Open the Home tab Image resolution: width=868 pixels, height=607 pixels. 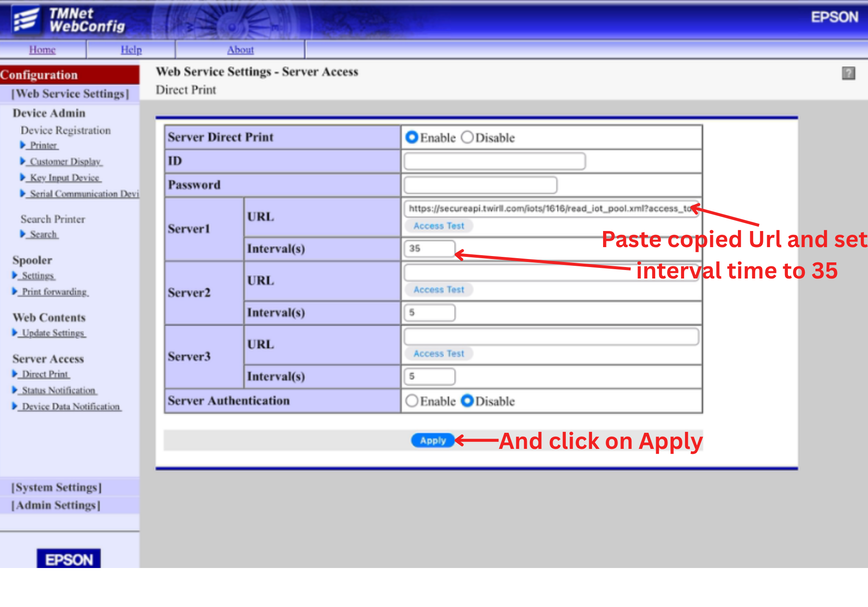click(42, 50)
